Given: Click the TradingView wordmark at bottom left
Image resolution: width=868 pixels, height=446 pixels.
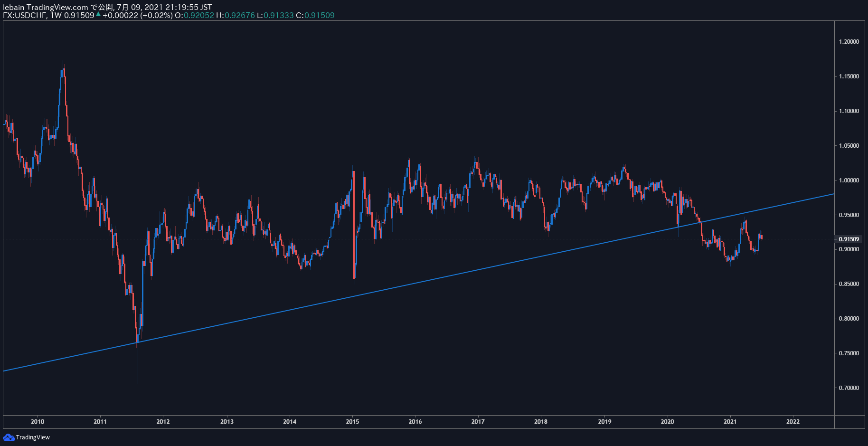Looking at the screenshot, I should point(33,437).
